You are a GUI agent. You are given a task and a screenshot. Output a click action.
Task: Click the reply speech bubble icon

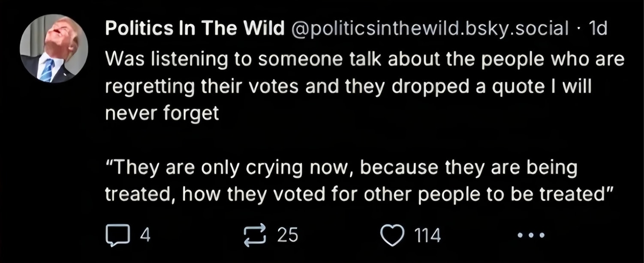(117, 235)
